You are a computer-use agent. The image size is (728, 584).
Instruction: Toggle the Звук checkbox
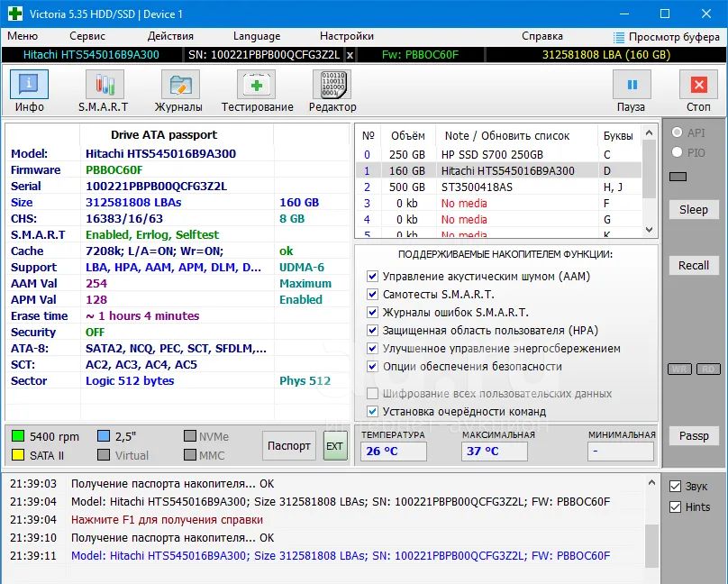(675, 487)
